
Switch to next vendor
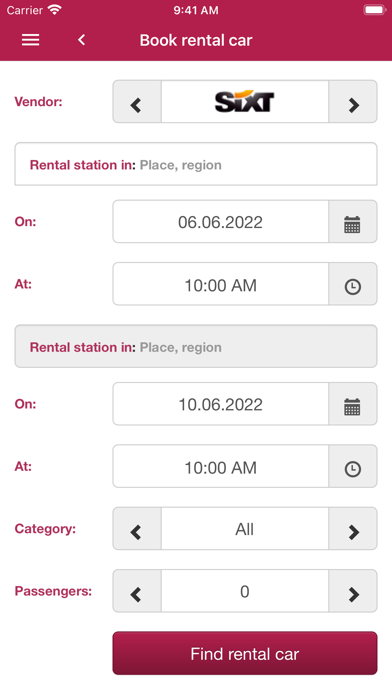pyautogui.click(x=353, y=102)
